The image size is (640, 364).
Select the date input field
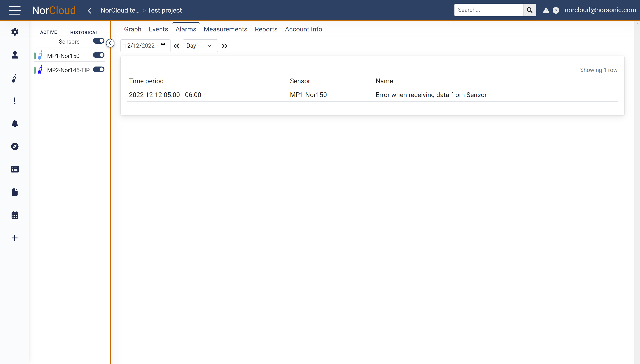coord(145,46)
